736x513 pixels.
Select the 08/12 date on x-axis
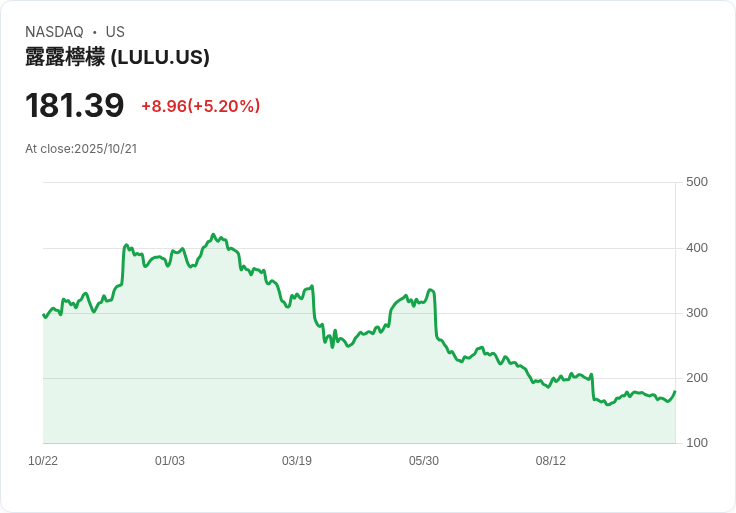[551, 461]
